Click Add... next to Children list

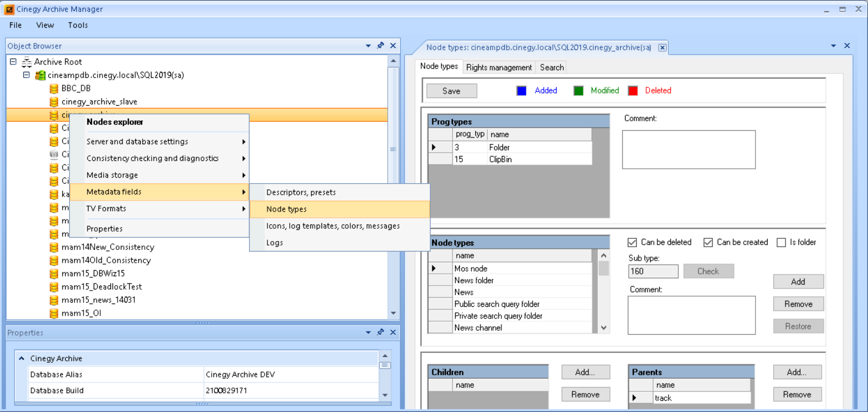coord(586,372)
